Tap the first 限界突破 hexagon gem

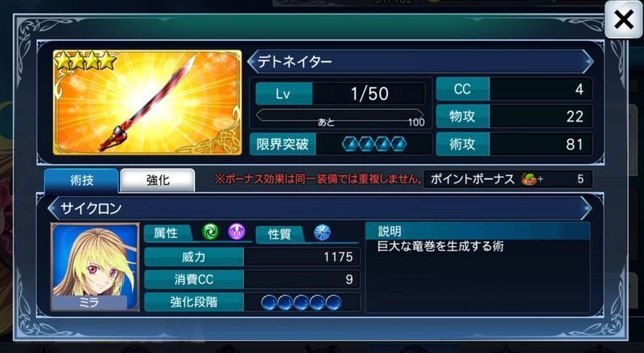coord(350,144)
